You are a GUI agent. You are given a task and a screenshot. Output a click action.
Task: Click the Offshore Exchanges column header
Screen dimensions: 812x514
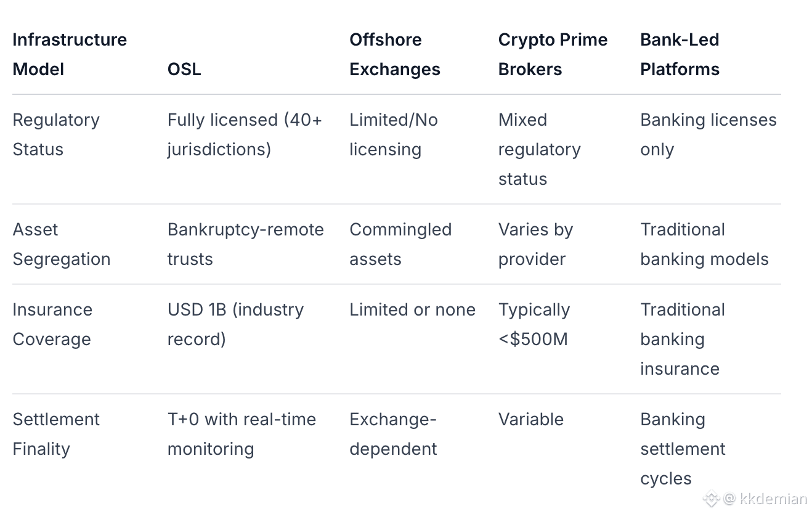pyautogui.click(x=394, y=54)
